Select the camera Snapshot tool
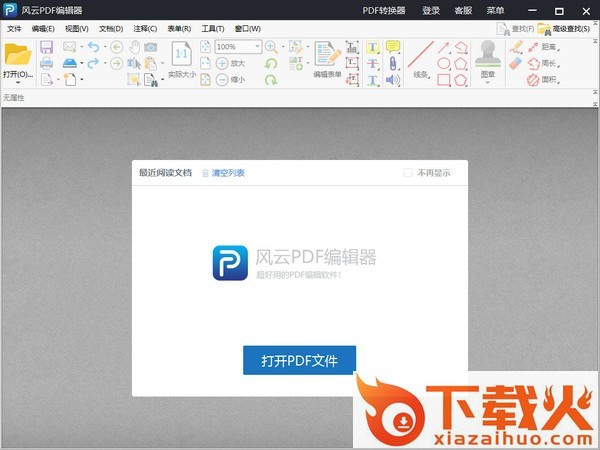The image size is (600, 450). pos(151,47)
